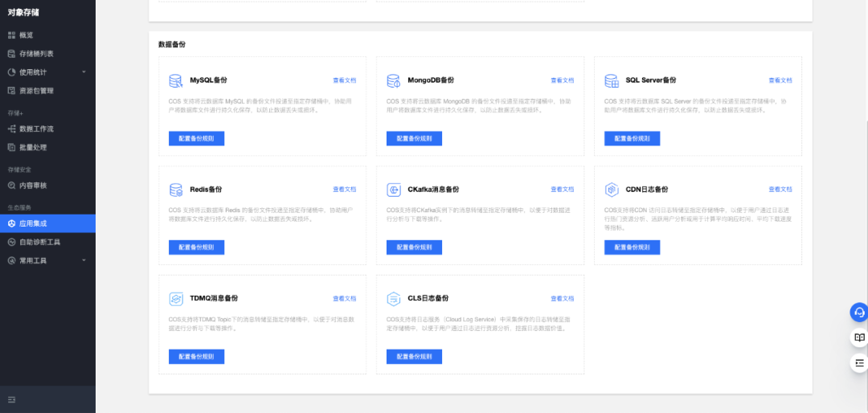Click the CDN日志备份 card title

[646, 190]
